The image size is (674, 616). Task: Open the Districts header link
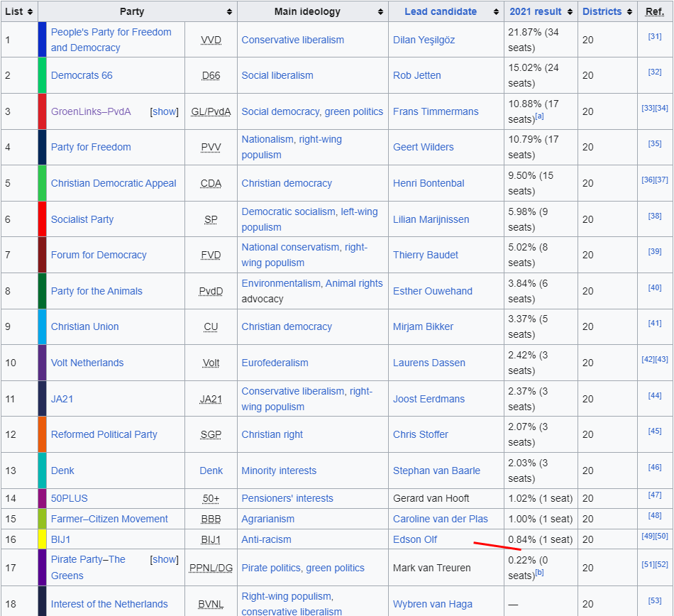pos(602,11)
